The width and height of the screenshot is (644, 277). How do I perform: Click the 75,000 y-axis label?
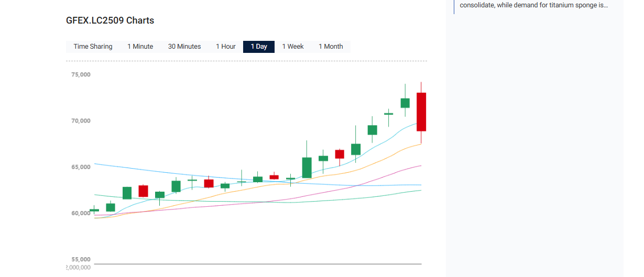click(x=81, y=74)
